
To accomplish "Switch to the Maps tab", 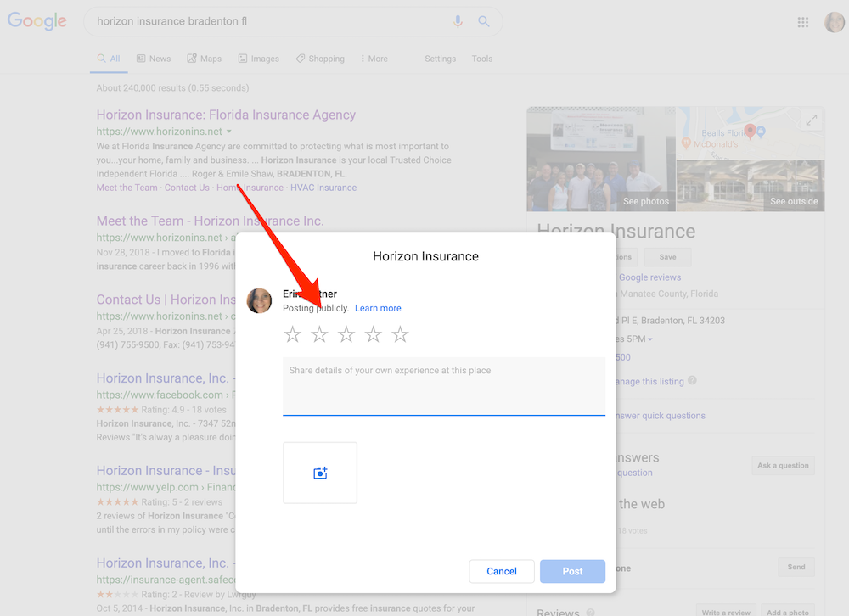I will 204,59.
